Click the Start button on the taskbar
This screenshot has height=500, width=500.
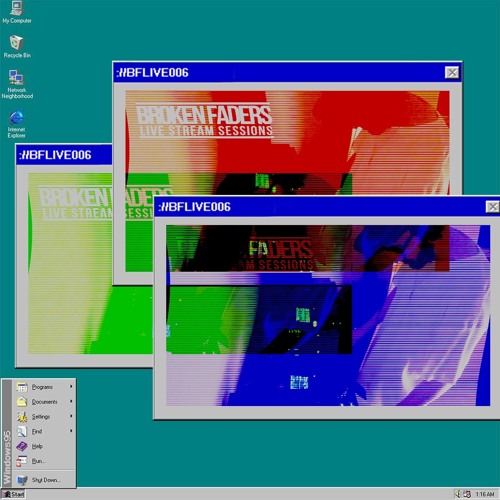pyautogui.click(x=14, y=494)
